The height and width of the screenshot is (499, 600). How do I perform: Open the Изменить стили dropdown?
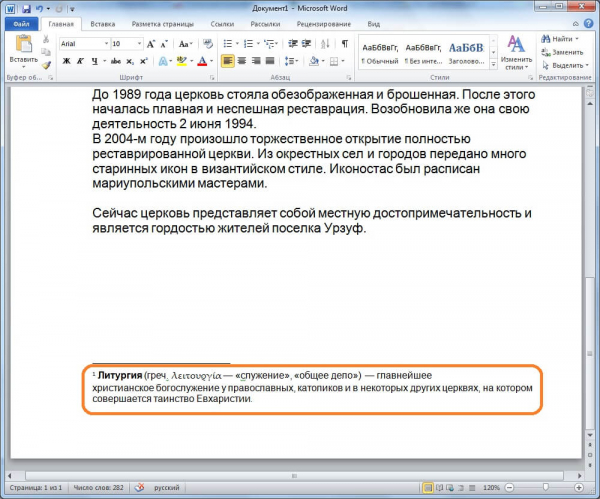point(516,53)
